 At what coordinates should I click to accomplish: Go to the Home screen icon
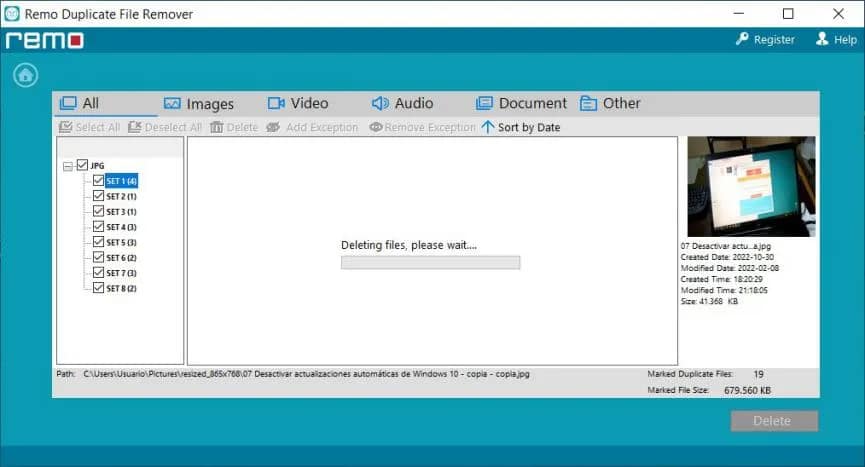(25, 76)
